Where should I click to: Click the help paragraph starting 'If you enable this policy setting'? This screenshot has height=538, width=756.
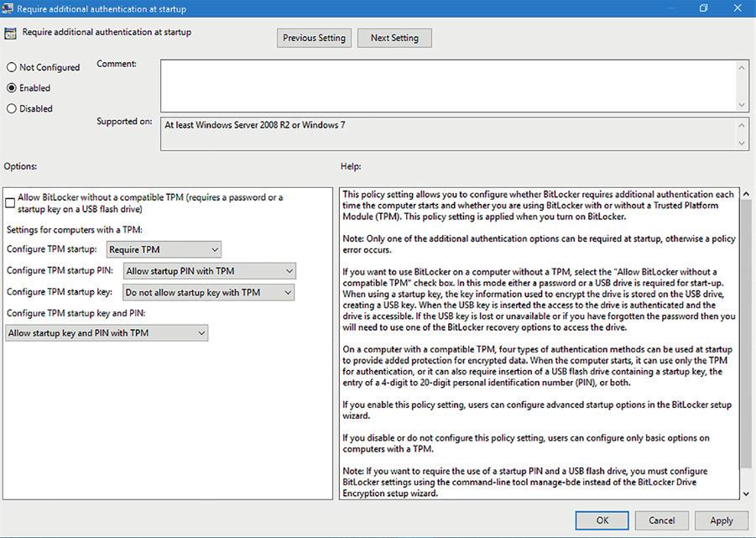pos(537,410)
